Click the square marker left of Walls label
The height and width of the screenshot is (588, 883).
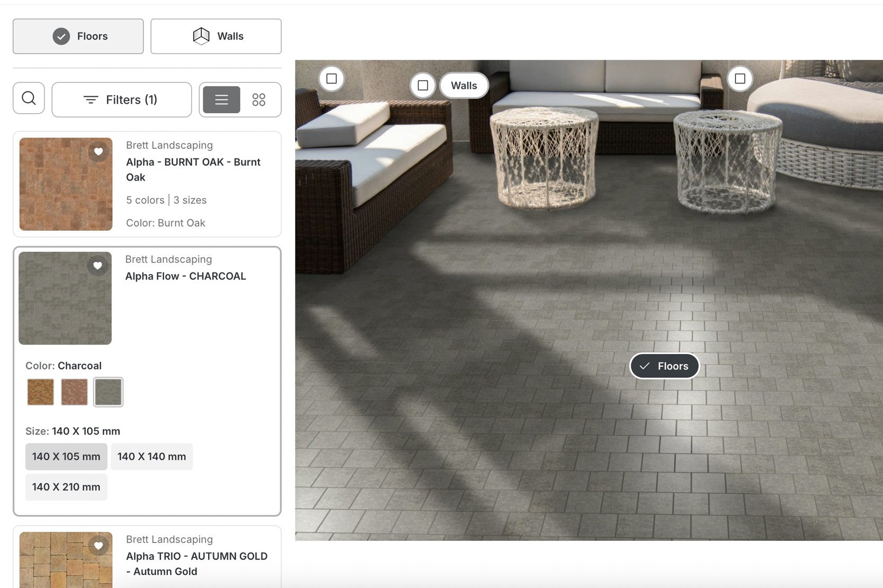tap(423, 85)
